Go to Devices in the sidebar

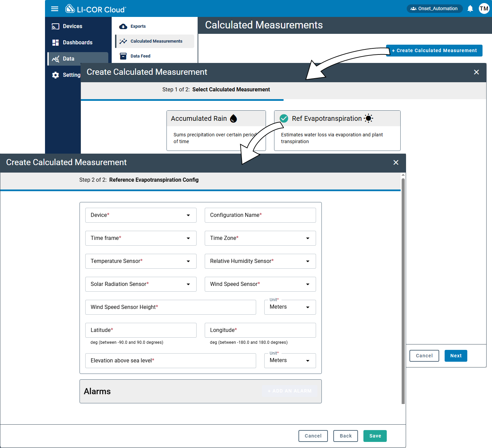click(78, 26)
